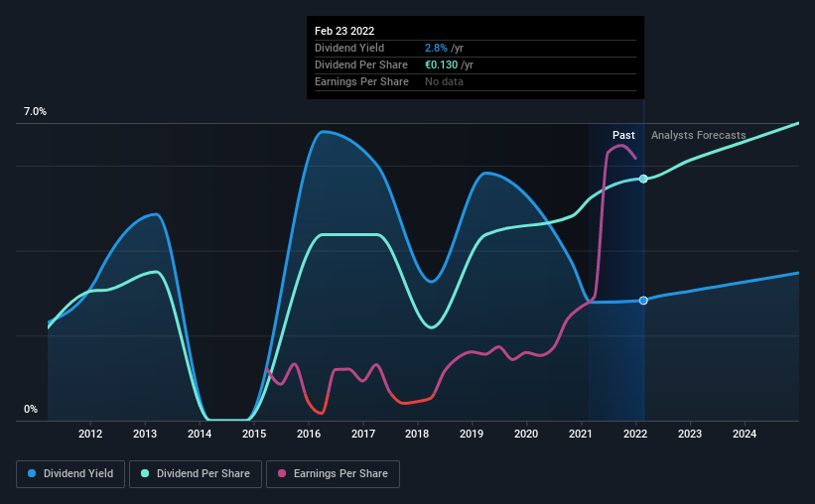Click the teal Dividend Per Share legend dot
This screenshot has height=504, width=815.
145,473
